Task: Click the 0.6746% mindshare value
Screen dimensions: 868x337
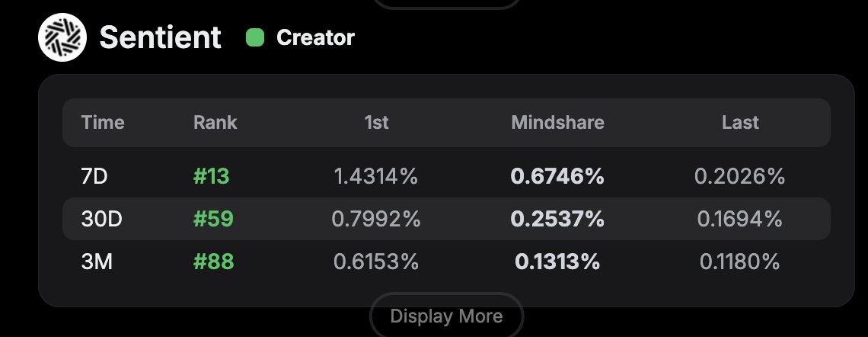Action: [557, 177]
